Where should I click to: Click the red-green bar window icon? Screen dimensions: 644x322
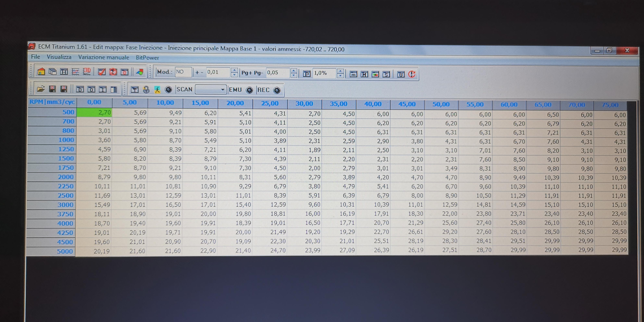375,74
